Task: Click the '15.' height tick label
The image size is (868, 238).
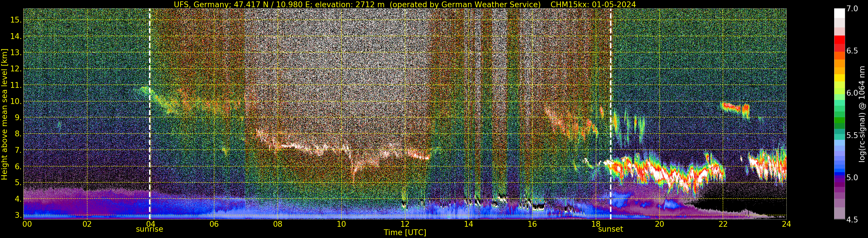Action: [x=16, y=20]
